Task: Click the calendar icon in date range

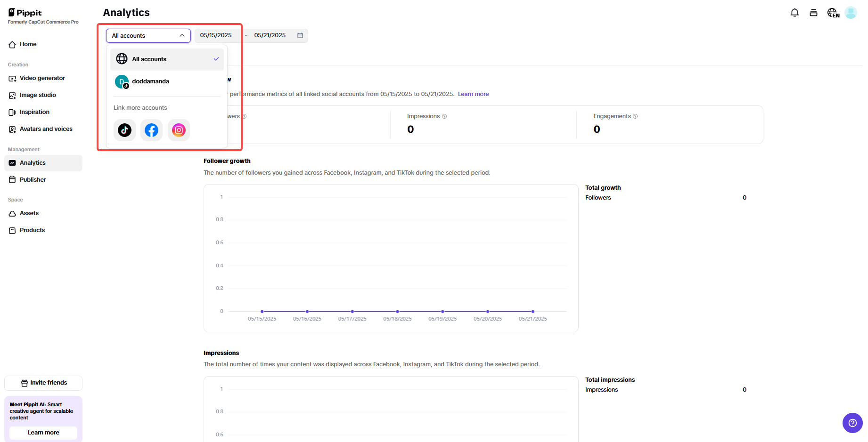Action: pyautogui.click(x=300, y=35)
